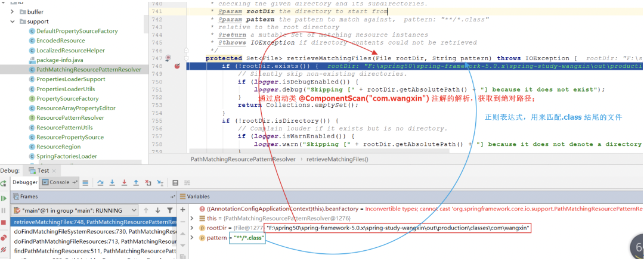Move watch up with triangle icon
Screen dimensions: 644x261
182,232
